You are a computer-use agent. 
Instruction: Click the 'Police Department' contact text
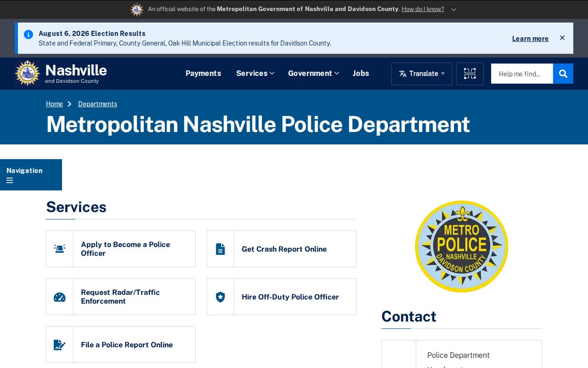coord(458,355)
